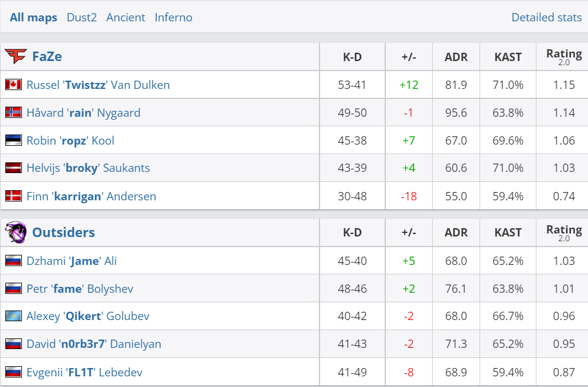Click the FaZe table Rating 2.0 header
588x387 pixels.
(x=564, y=57)
